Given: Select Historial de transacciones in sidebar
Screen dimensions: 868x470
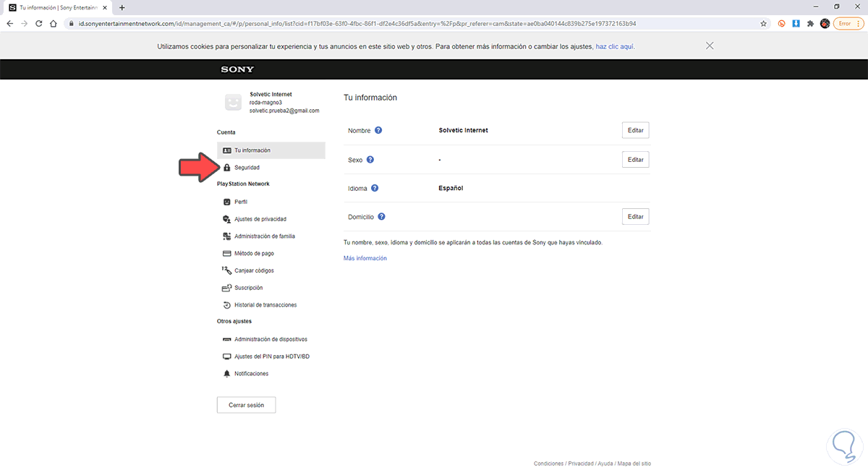Looking at the screenshot, I should click(265, 305).
